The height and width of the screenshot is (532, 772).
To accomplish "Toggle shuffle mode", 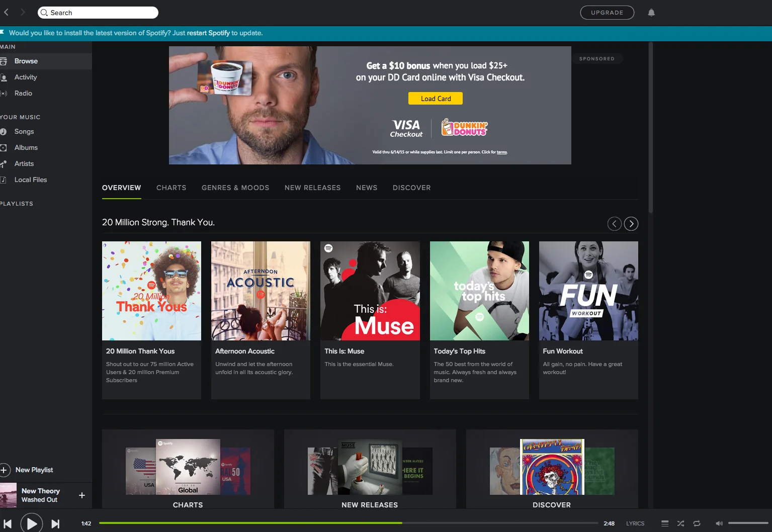I will pyautogui.click(x=680, y=523).
